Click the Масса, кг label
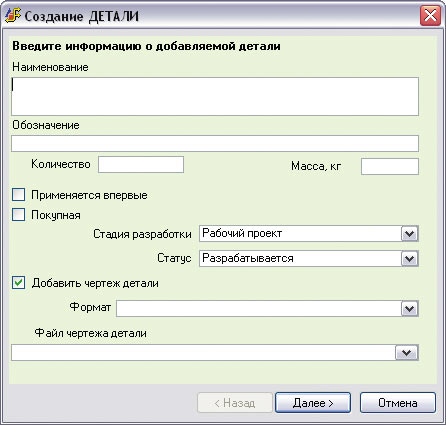Screen dimensions: 446x425 (x=316, y=166)
